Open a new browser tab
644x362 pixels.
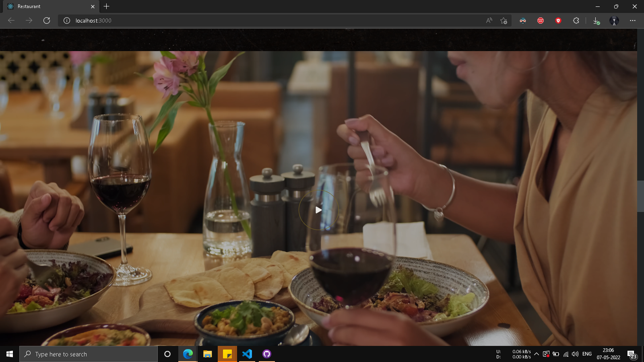(106, 6)
